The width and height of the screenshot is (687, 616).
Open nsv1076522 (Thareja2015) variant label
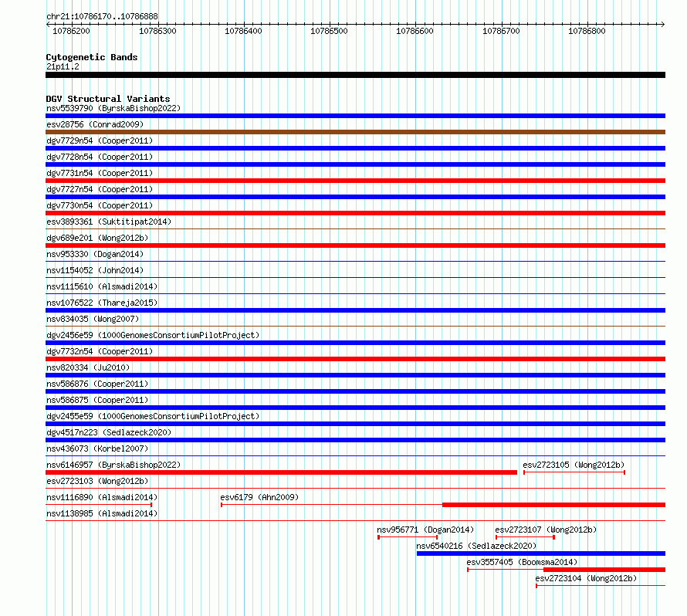coord(102,303)
